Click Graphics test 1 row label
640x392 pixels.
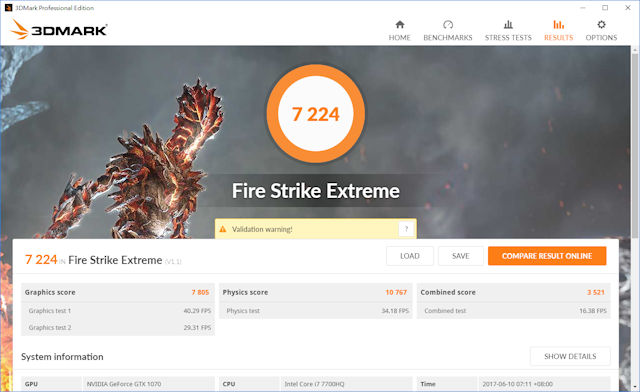50,311
